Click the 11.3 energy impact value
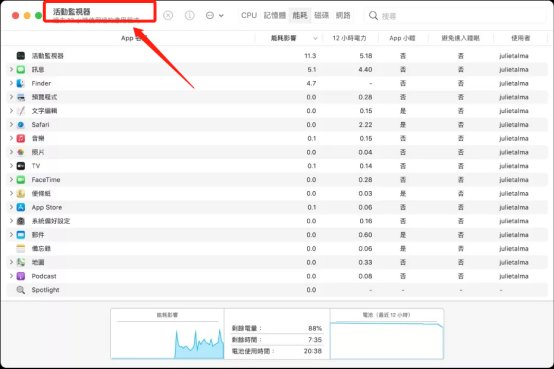The height and width of the screenshot is (369, 554). 310,56
